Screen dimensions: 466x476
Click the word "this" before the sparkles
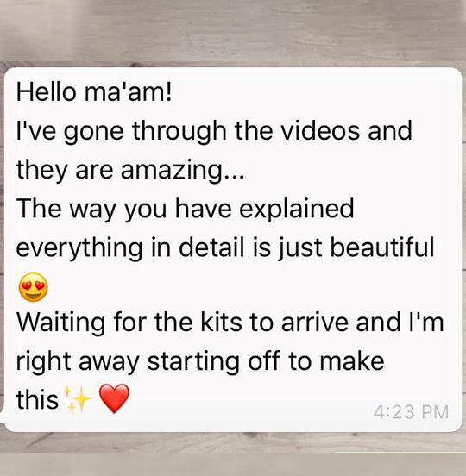click(37, 399)
